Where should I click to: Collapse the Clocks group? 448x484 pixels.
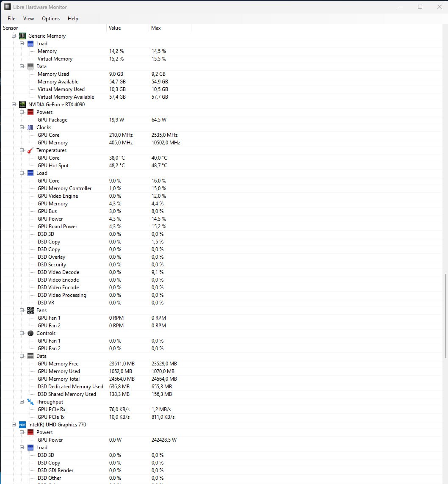(x=22, y=127)
